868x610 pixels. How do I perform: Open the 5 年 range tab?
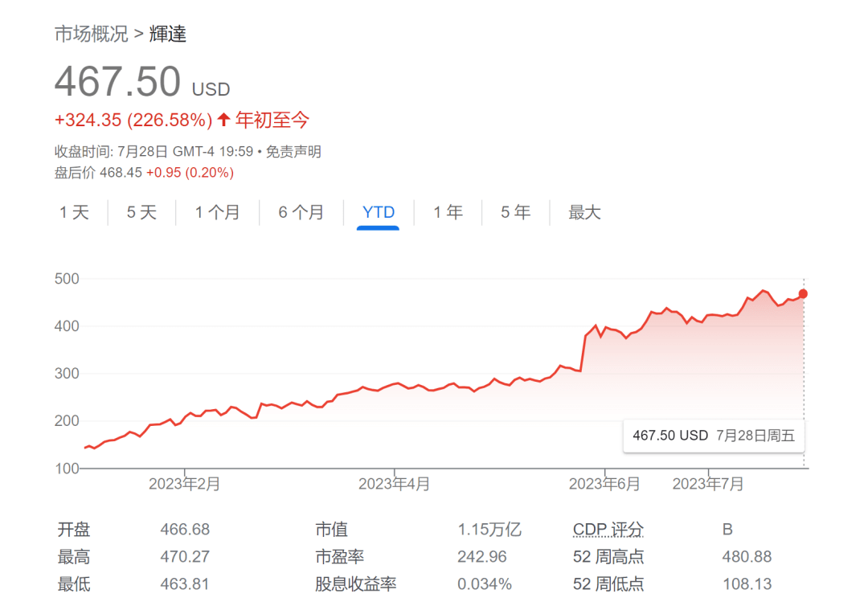[515, 212]
